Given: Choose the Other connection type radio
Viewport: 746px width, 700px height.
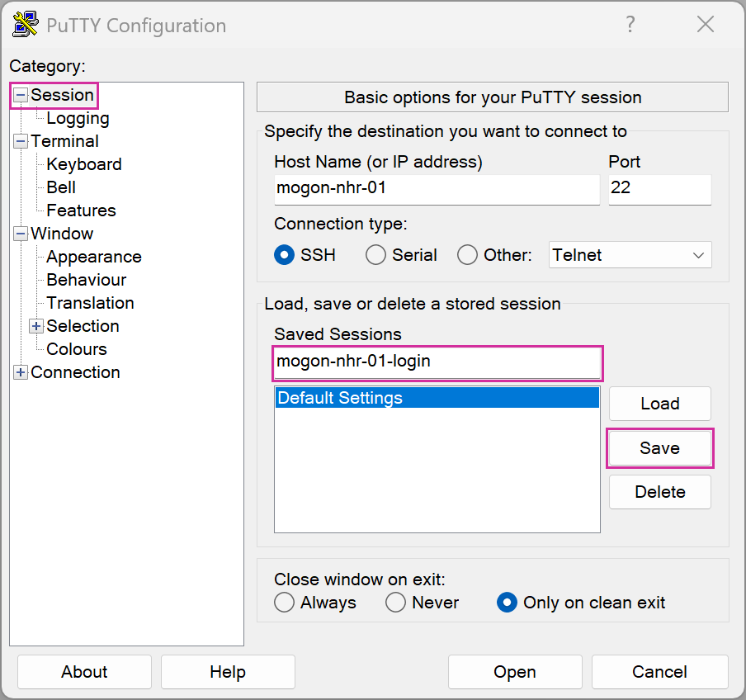Looking at the screenshot, I should pos(468,255).
